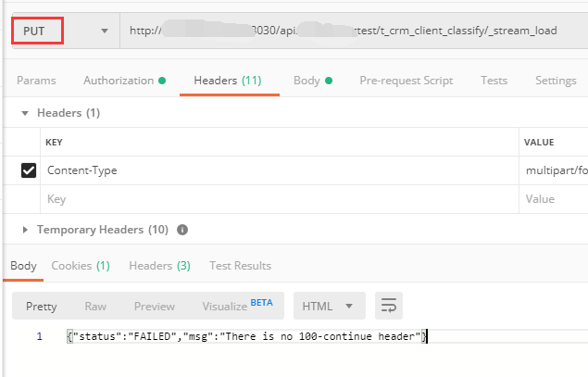Open the Authorization tab
Viewport: 588px width, 377px height.
click(124, 81)
